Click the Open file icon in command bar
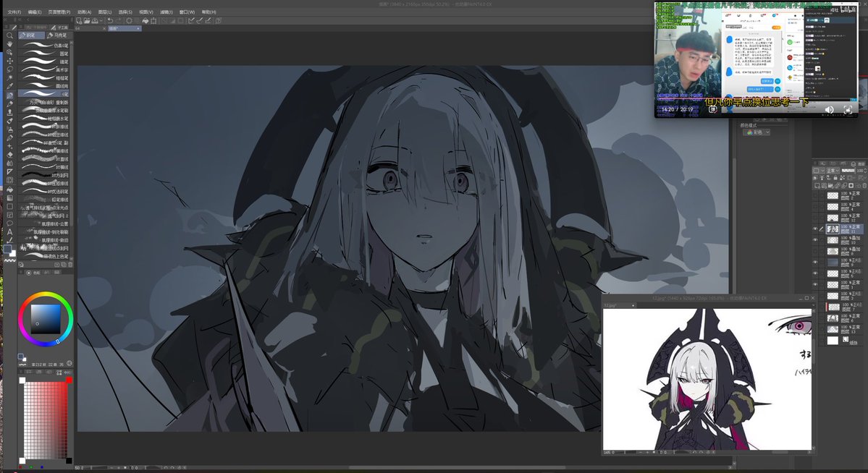The width and height of the screenshot is (868, 473). (87, 20)
